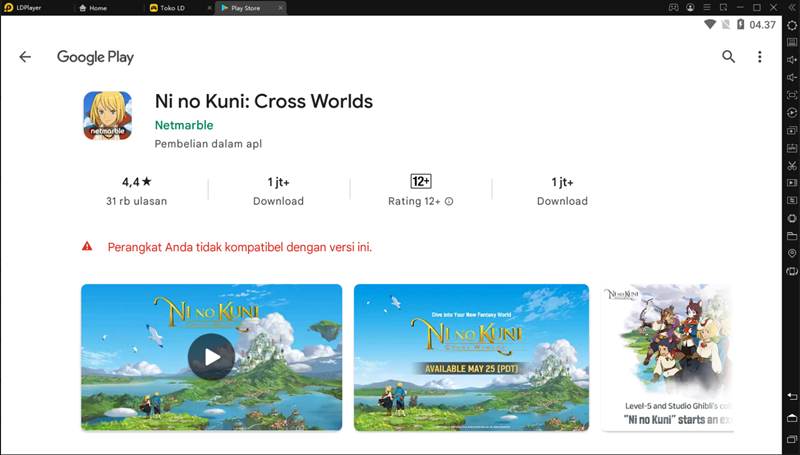Click the Pembelian dalam apl text

tap(208, 144)
